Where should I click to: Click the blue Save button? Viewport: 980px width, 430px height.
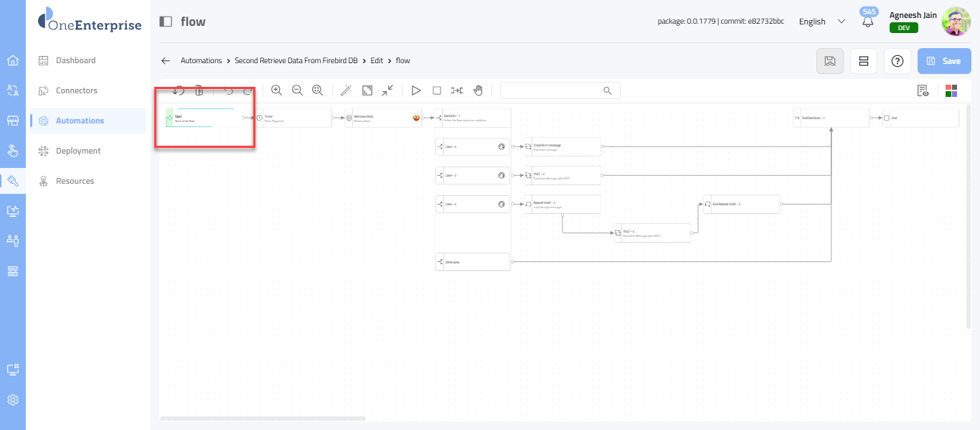click(x=944, y=61)
